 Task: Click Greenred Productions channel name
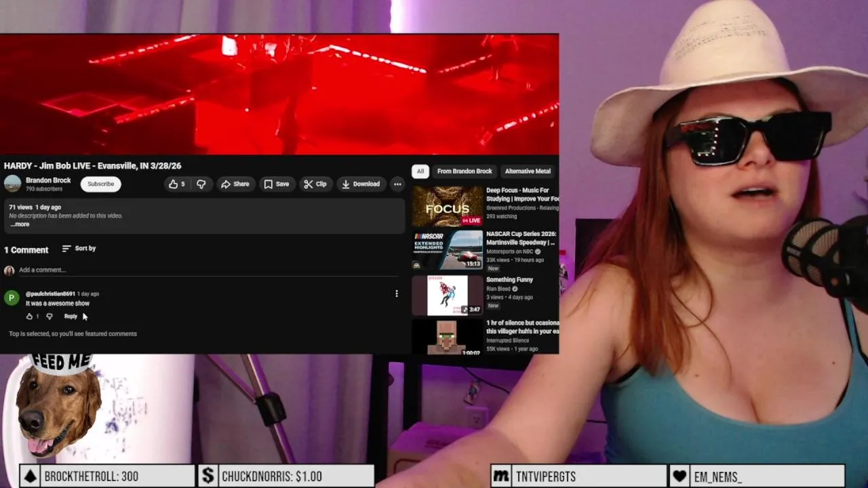[522, 208]
